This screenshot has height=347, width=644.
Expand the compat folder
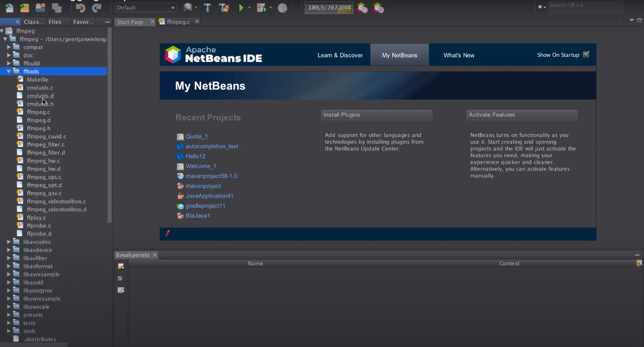pos(9,47)
